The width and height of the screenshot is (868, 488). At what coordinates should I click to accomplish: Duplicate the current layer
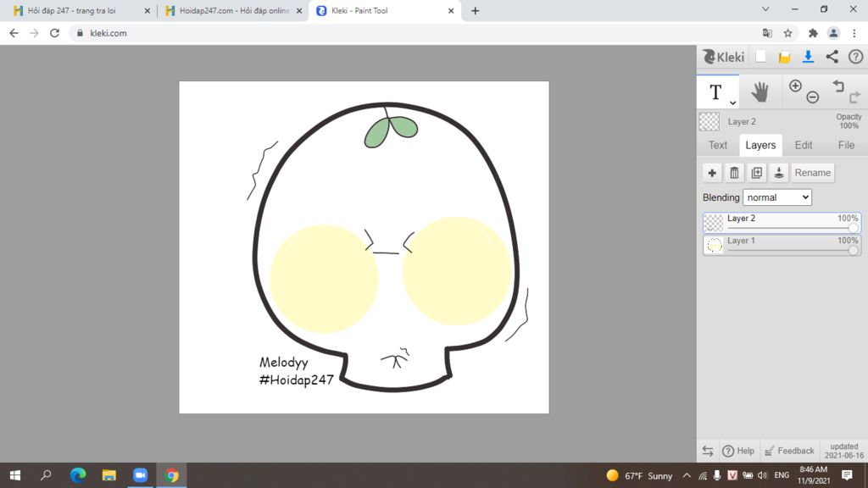757,173
